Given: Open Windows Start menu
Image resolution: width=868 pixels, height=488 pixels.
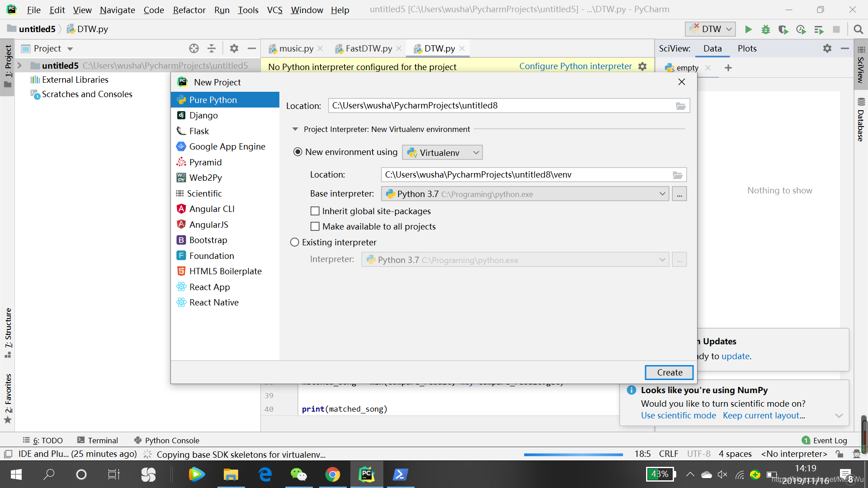Looking at the screenshot, I should [x=16, y=474].
